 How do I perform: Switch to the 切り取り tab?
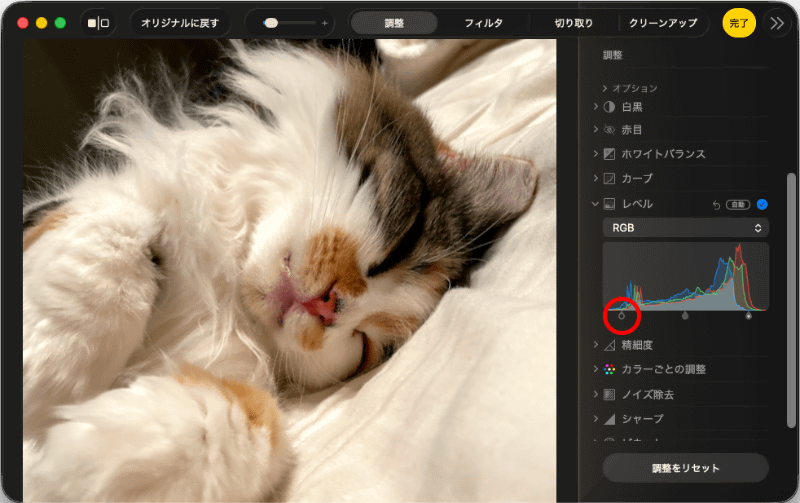pyautogui.click(x=573, y=23)
